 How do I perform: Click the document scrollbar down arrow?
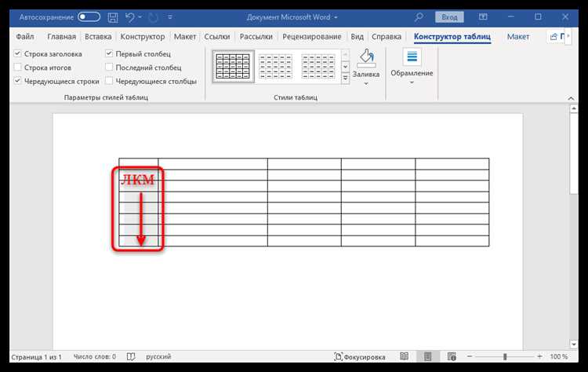pyautogui.click(x=573, y=345)
